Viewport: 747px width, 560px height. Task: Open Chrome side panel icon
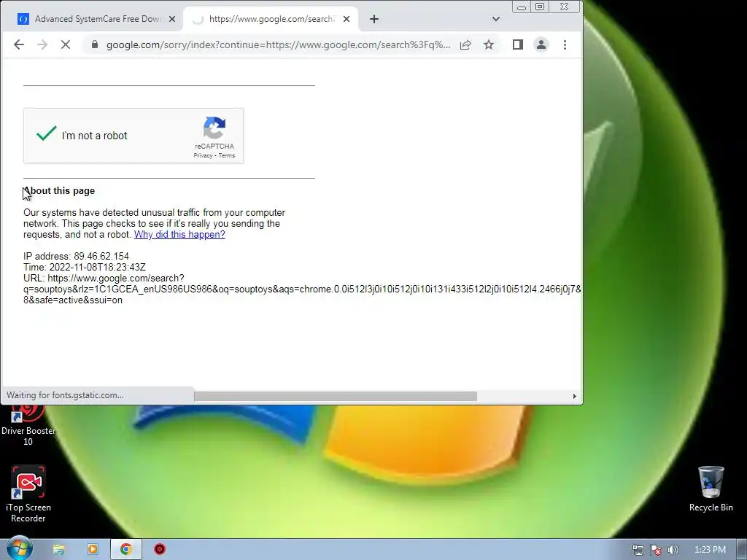518,44
